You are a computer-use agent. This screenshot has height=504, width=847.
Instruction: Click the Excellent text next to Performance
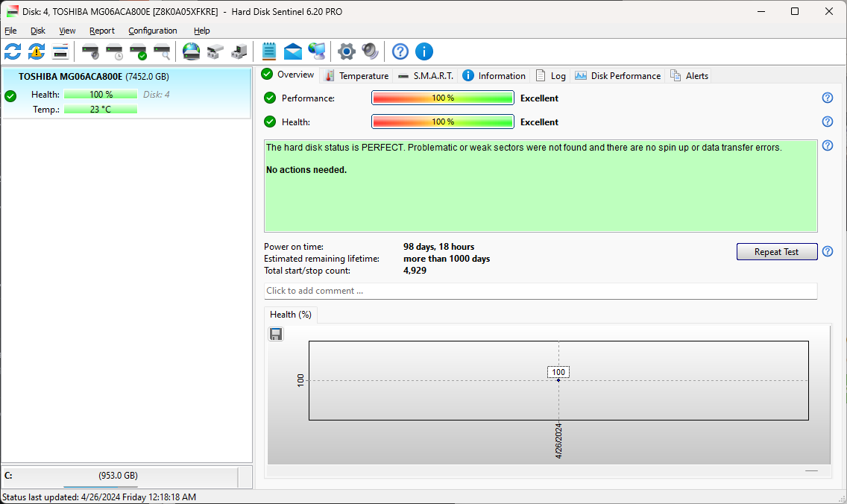click(x=539, y=98)
